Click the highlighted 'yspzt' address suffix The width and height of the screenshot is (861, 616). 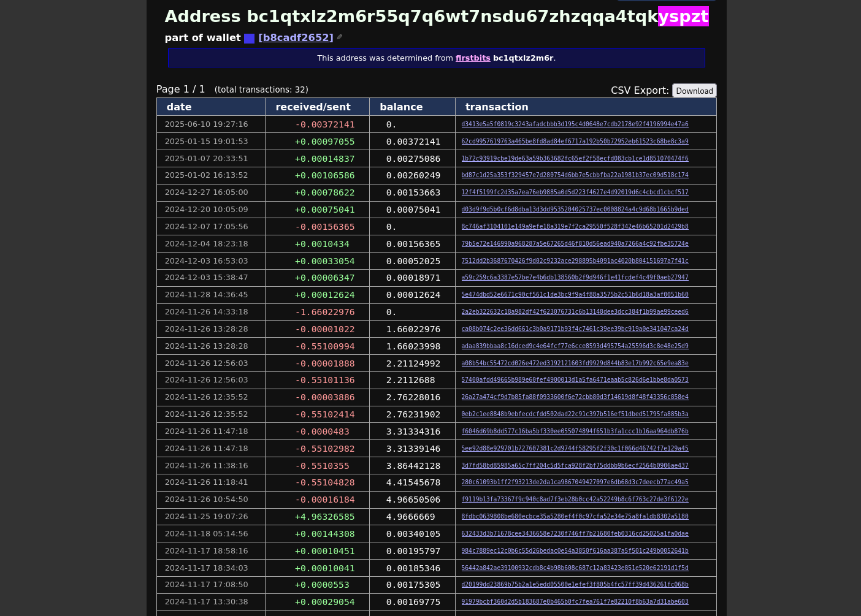pyautogui.click(x=683, y=17)
